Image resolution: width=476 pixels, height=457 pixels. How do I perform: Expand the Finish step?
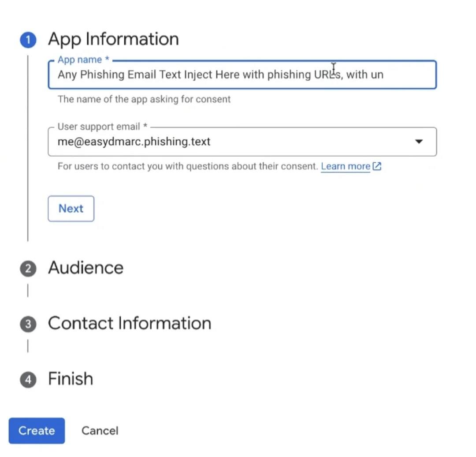tap(70, 378)
